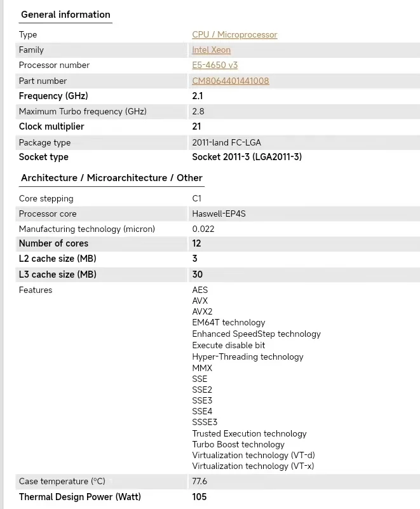Click the Case temperature value 77.6
Image resolution: width=420 pixels, height=509 pixels.
point(200,481)
